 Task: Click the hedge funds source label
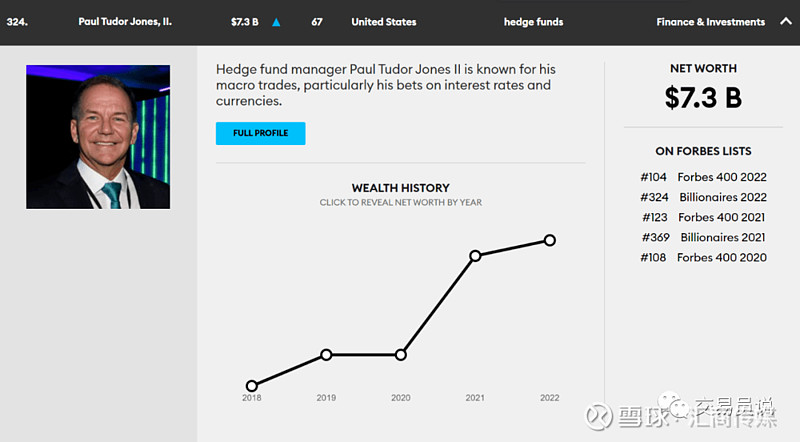click(x=533, y=22)
